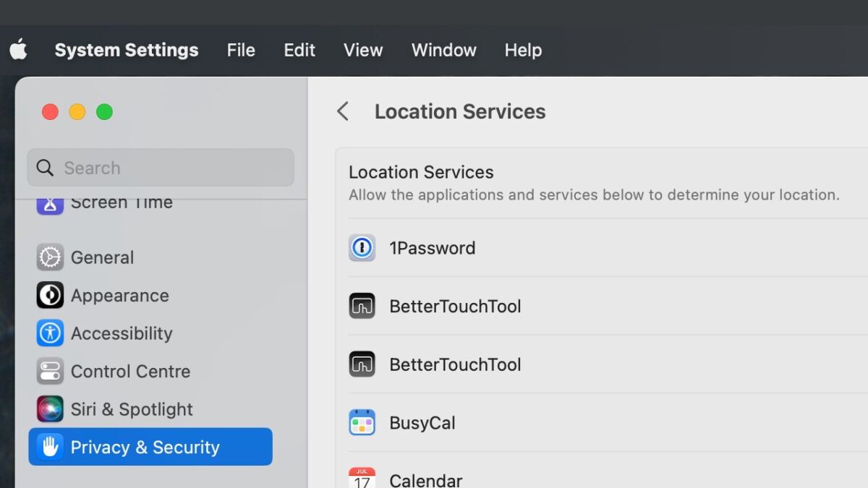Open the Apple menu

pos(18,50)
